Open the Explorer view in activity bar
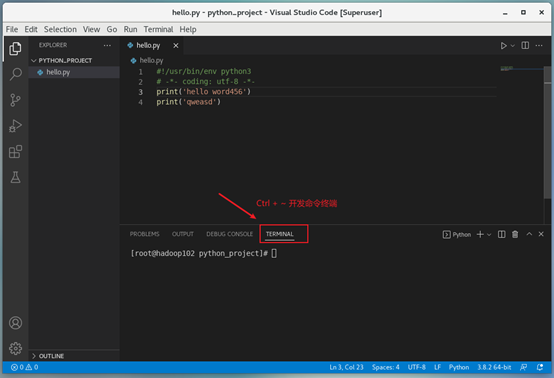 (15, 48)
